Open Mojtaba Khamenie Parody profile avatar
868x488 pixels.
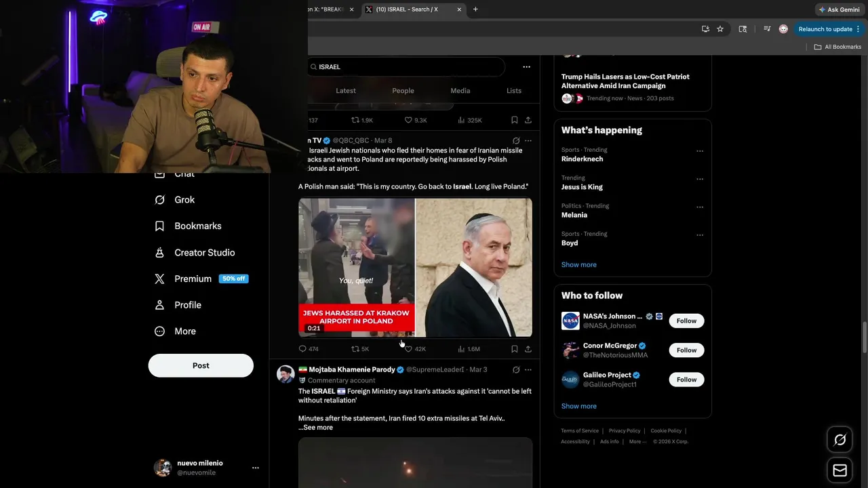click(285, 374)
